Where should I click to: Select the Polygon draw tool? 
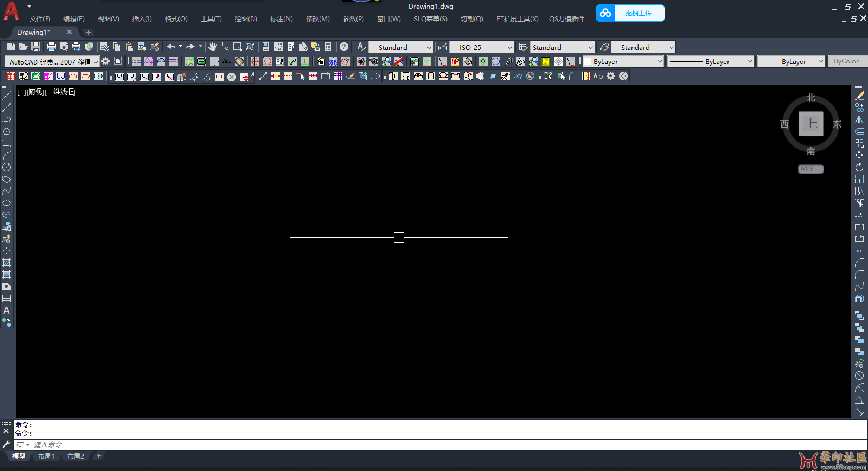[x=7, y=131]
